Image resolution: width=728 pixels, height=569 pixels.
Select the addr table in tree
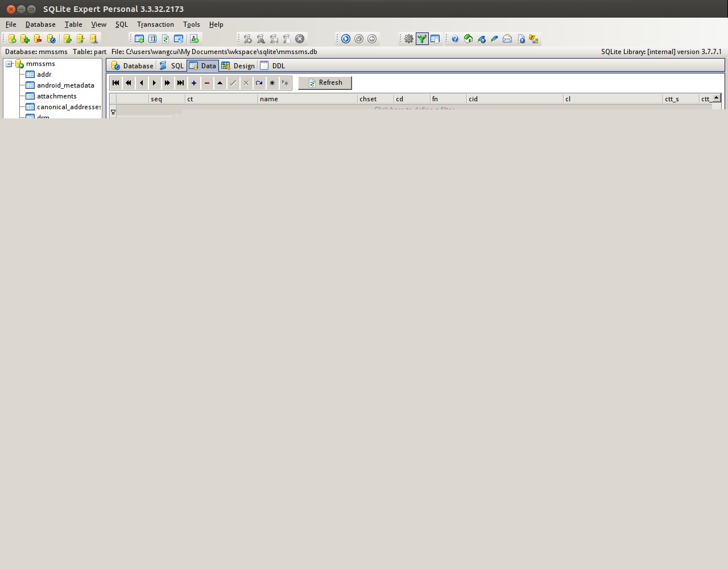click(44, 75)
